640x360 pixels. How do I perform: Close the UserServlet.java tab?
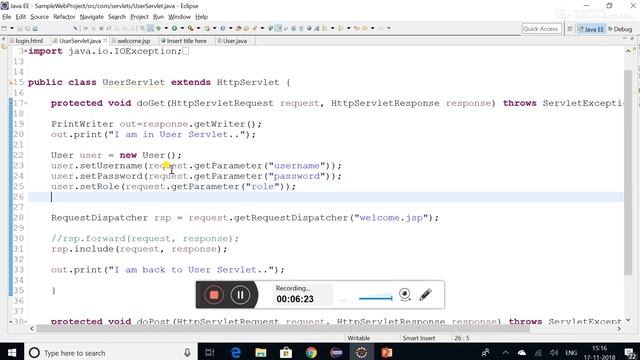click(105, 40)
